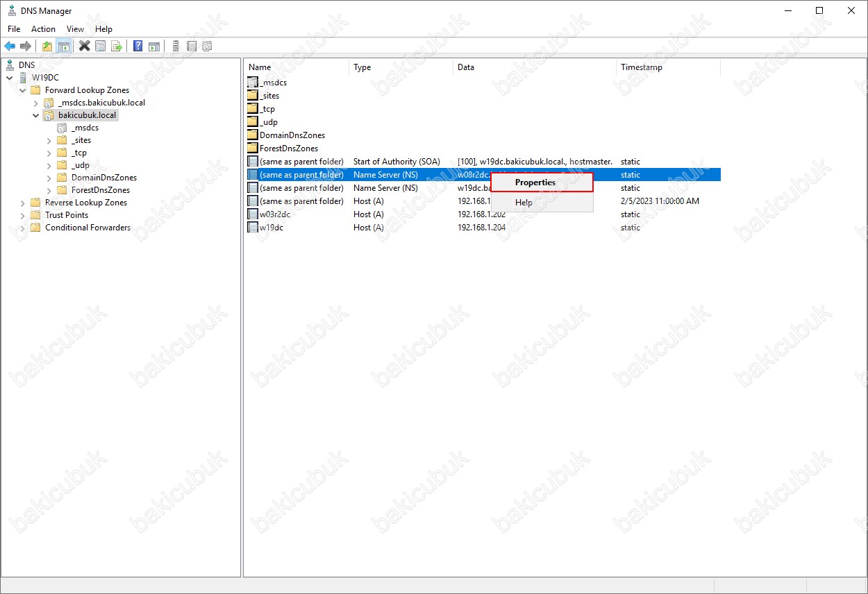Click Help in the context menu
This screenshot has width=868, height=594.
[524, 203]
